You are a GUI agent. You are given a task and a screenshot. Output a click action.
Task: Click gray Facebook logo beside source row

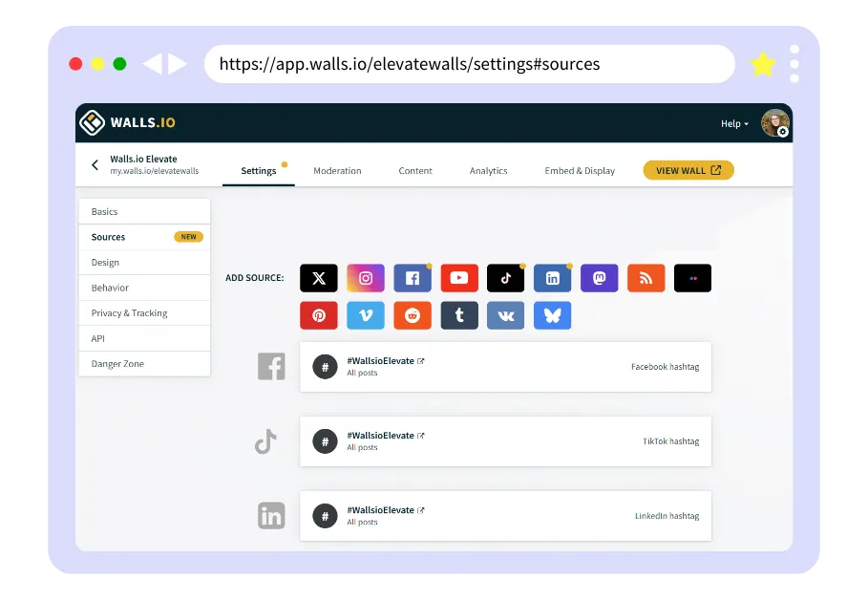[x=271, y=366]
